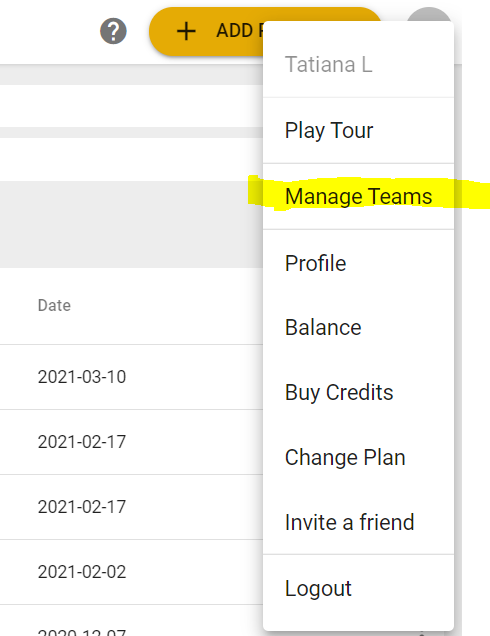The height and width of the screenshot is (636, 490).
Task: Open the upper 2021-02-17 row
Action: 131,442
